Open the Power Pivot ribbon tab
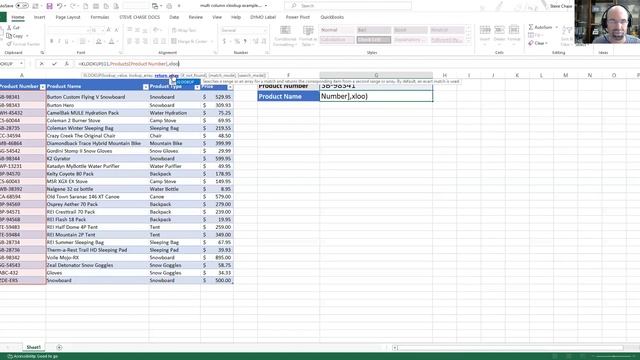The width and height of the screenshot is (640, 360). 298,17
